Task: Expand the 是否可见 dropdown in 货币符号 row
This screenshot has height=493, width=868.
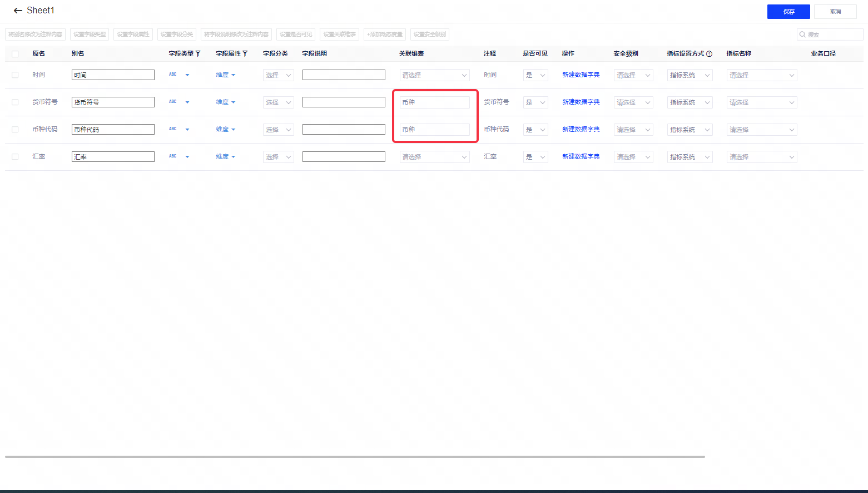Action: (535, 102)
